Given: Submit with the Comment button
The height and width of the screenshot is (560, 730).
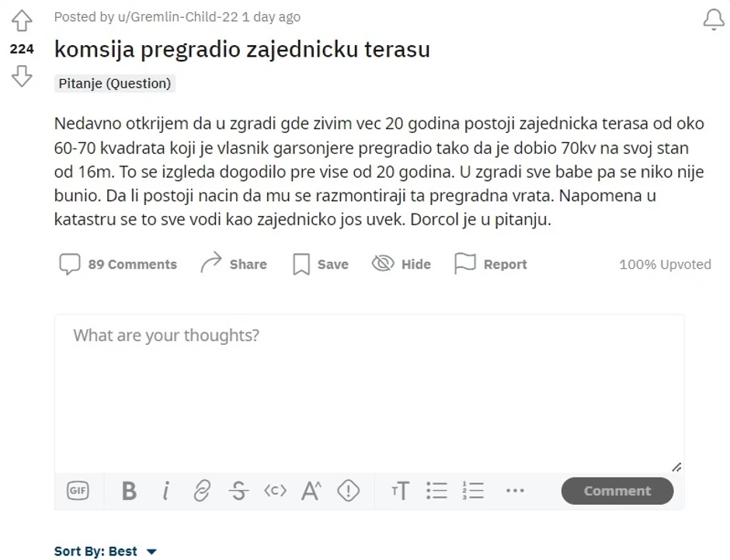Looking at the screenshot, I should (x=617, y=491).
